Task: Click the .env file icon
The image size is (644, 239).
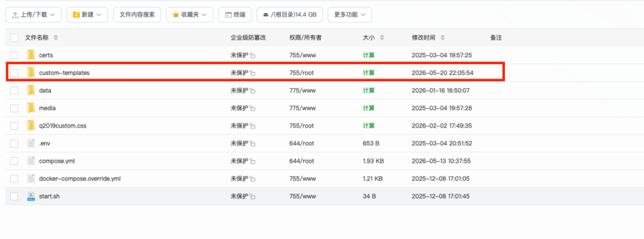Action: [31, 143]
